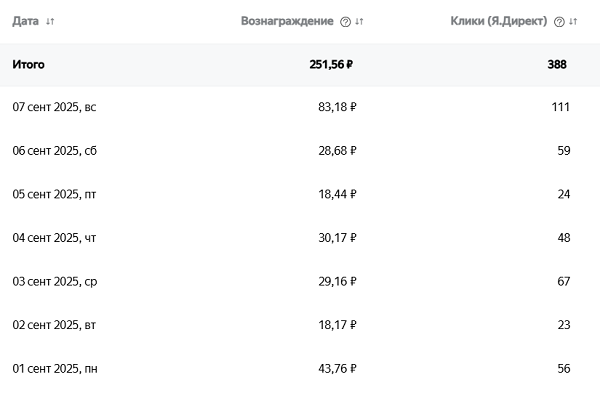600x401 pixels.
Task: Select the 06 сент 2025, сб date
Action: [55, 151]
